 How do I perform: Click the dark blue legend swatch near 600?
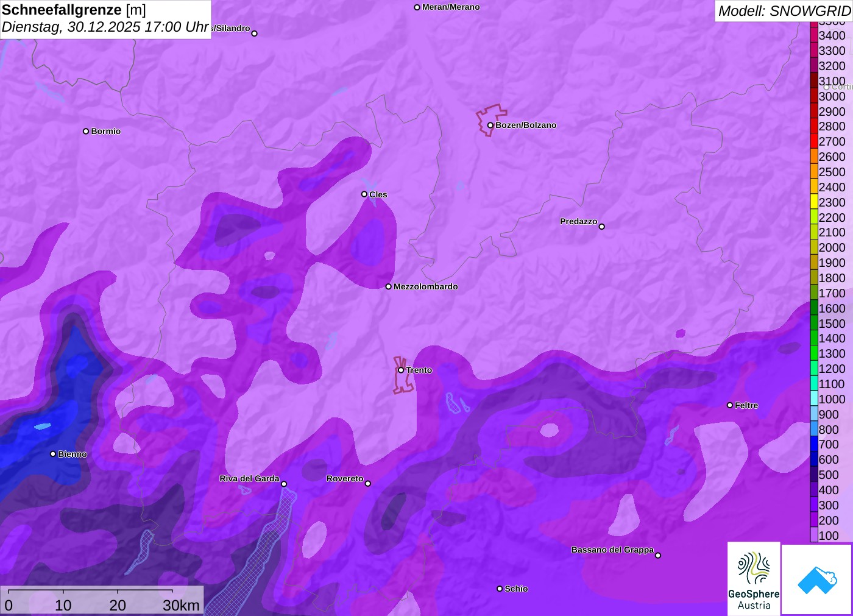(x=814, y=459)
